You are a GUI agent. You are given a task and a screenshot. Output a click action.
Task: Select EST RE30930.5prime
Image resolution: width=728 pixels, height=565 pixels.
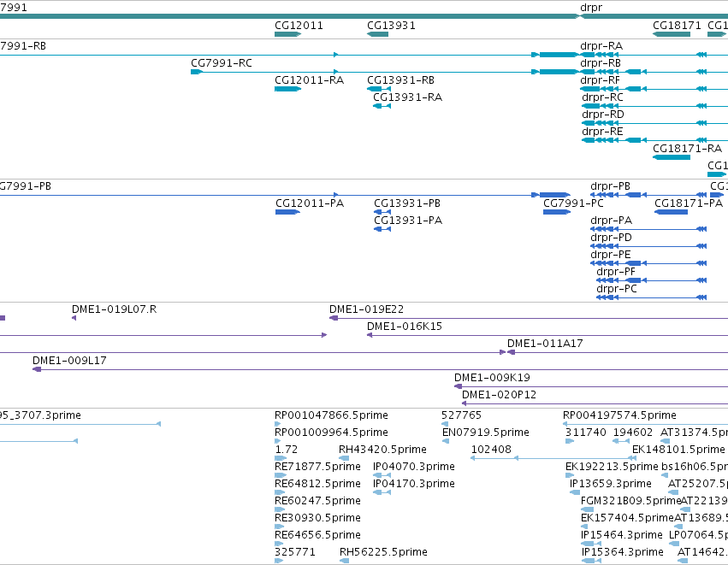tap(317, 519)
